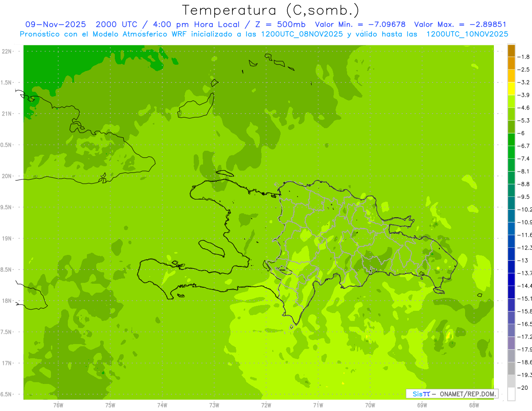Click the "1200UTC_08NOV2025" initialization time
The width and height of the screenshot is (532, 411).
tap(302, 34)
